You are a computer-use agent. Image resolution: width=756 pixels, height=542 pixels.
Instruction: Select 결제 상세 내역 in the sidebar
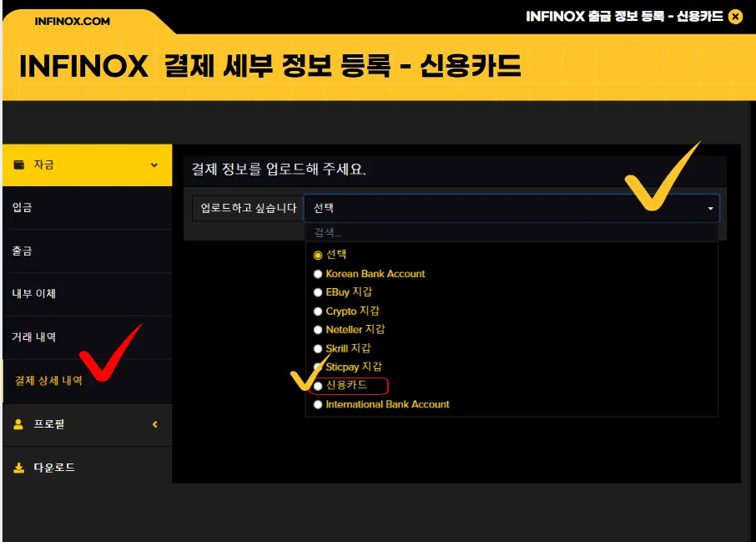88,381
